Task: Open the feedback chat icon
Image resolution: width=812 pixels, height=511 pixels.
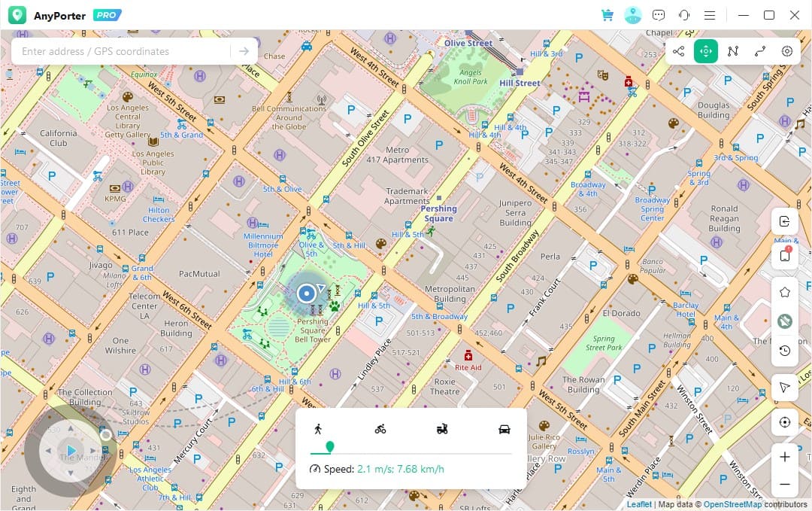Action: tap(658, 15)
